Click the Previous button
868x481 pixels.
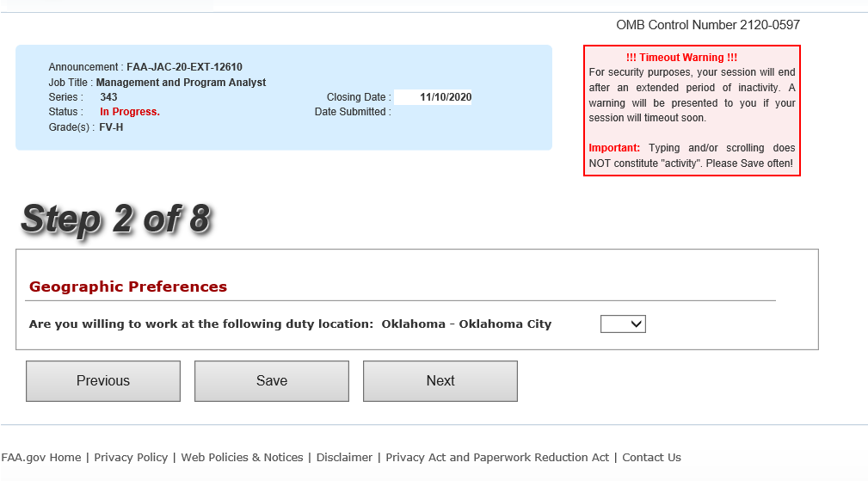pyautogui.click(x=103, y=381)
